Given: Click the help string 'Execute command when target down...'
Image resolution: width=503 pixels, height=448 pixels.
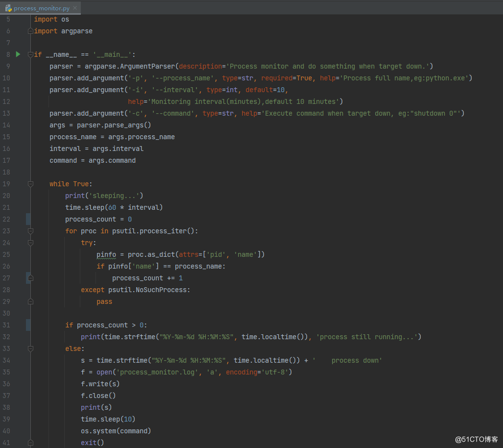Looking at the screenshot, I should coord(361,113).
